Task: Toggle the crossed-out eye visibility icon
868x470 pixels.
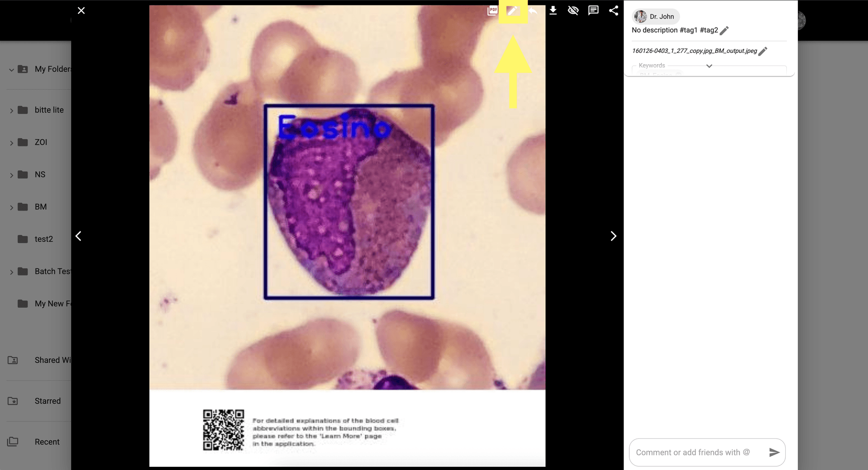Action: click(573, 10)
